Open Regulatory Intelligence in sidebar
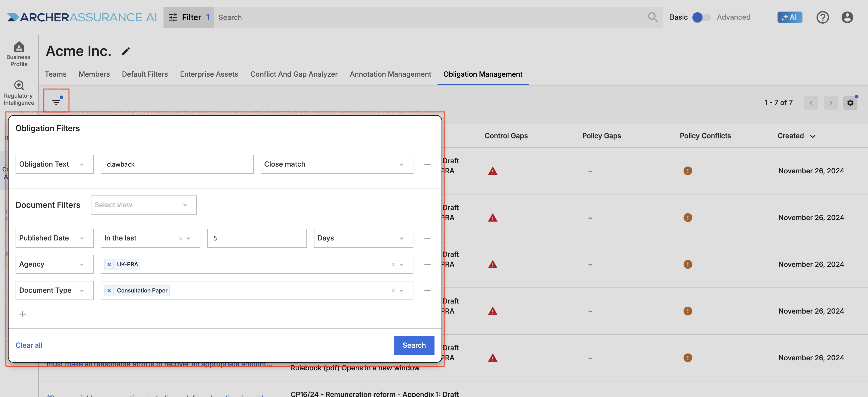Viewport: 868px width, 397px height. [19, 93]
